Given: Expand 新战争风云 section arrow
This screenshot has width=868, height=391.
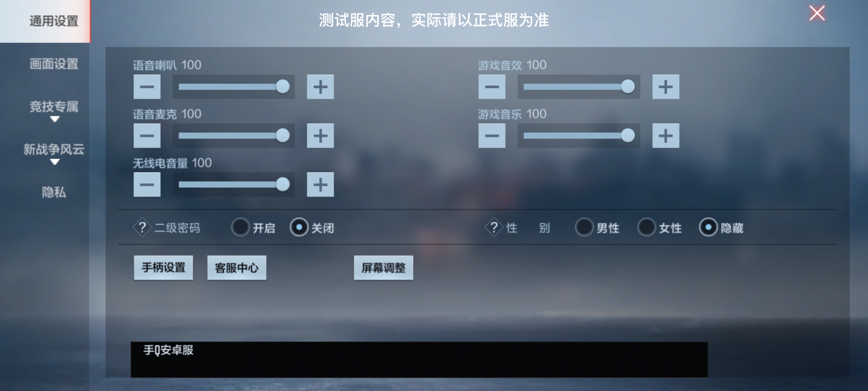Looking at the screenshot, I should (x=55, y=162).
